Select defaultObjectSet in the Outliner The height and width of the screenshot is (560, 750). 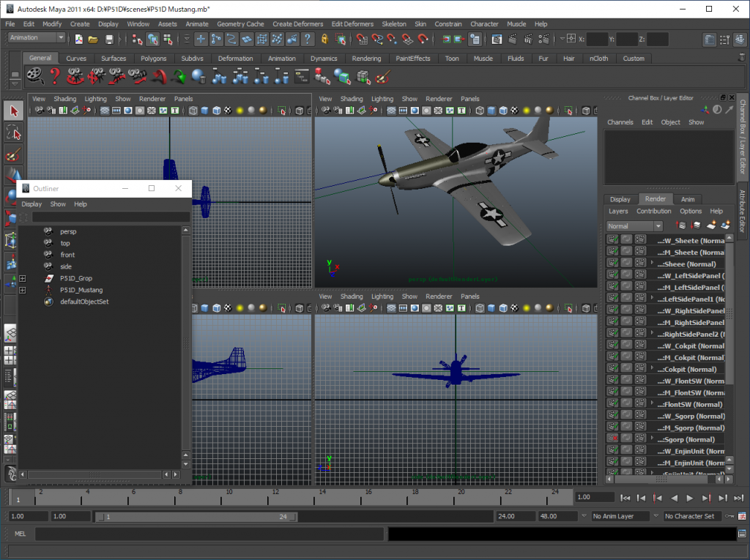(84, 302)
